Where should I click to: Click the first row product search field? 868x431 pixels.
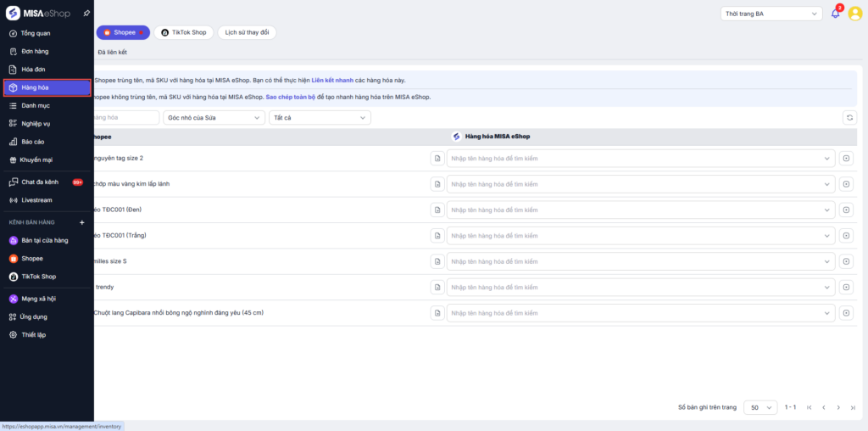636,159
